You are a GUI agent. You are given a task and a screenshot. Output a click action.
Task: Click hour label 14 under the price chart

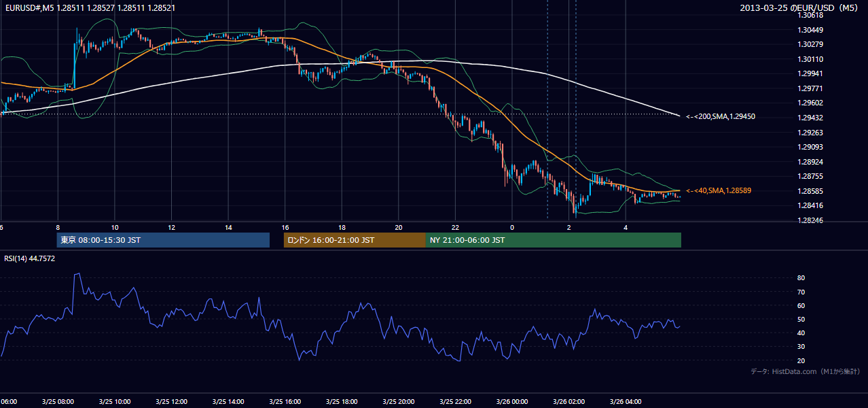pos(228,227)
